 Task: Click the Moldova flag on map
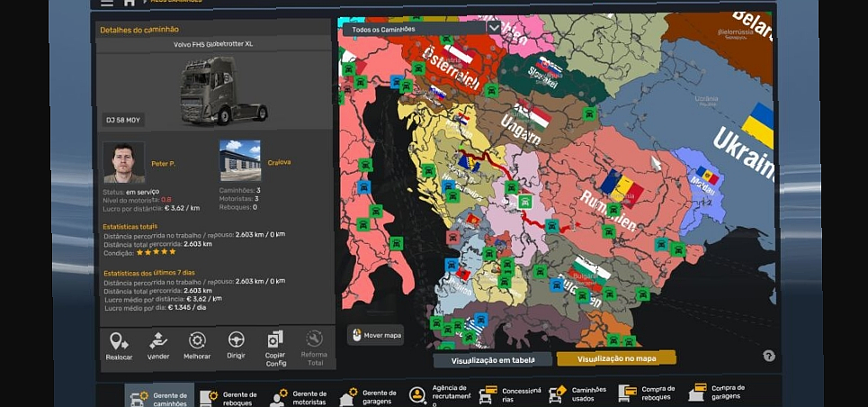708,176
